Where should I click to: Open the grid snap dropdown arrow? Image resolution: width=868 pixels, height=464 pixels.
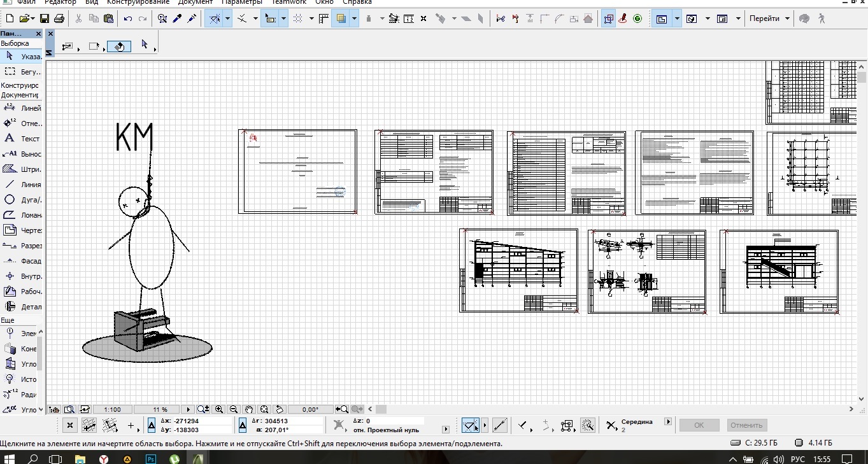tap(311, 19)
